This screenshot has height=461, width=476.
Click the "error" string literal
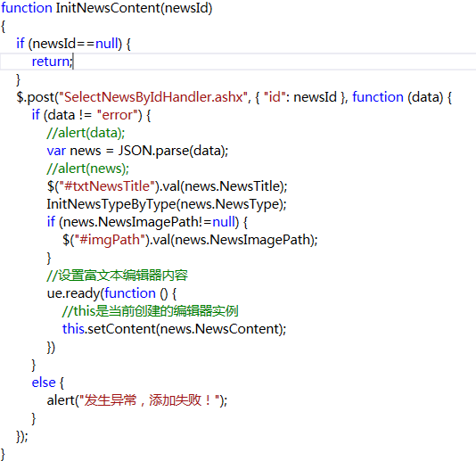[x=117, y=115]
